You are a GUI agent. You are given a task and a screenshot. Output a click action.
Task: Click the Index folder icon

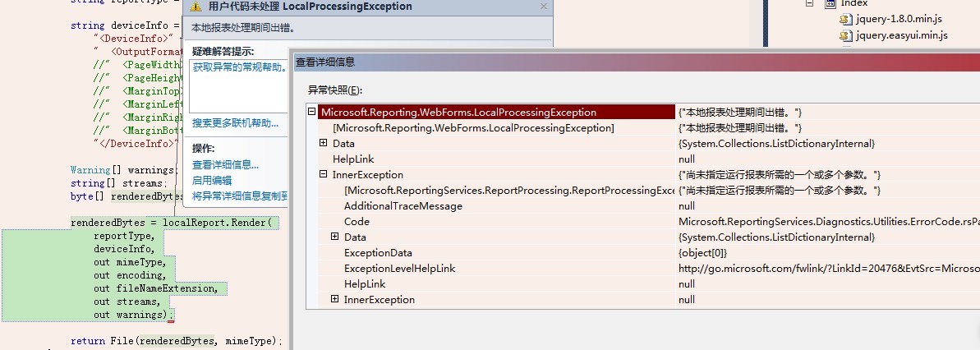tap(830, 3)
